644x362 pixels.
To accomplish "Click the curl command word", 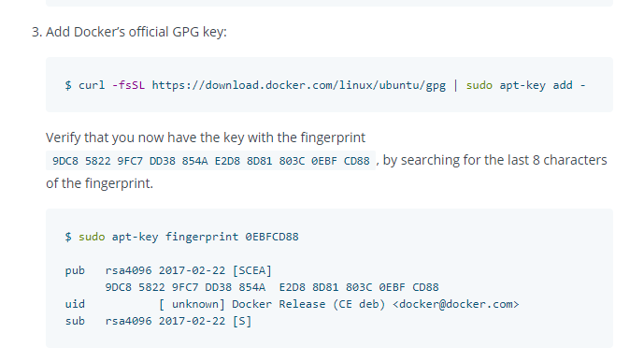I will [x=92, y=85].
